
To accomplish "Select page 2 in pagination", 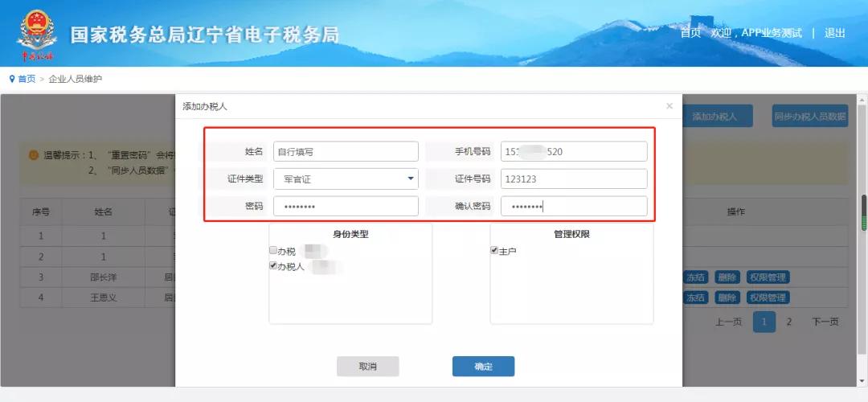I will click(789, 322).
